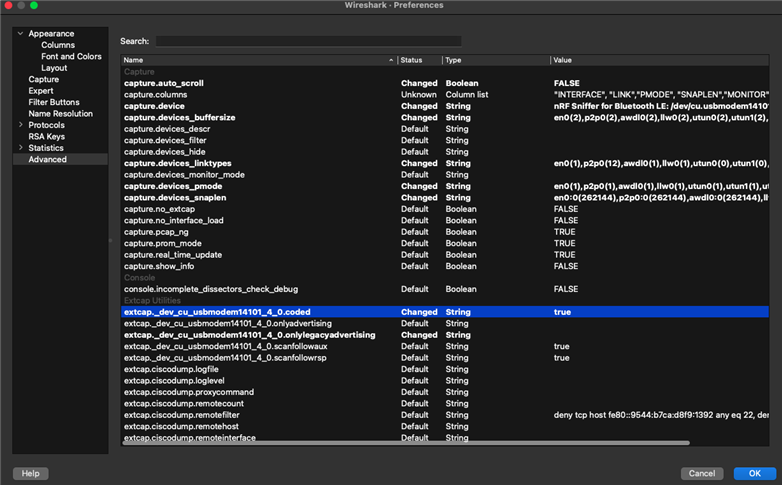
Task: Click the Column list type of capture.columns
Action: coord(467,95)
